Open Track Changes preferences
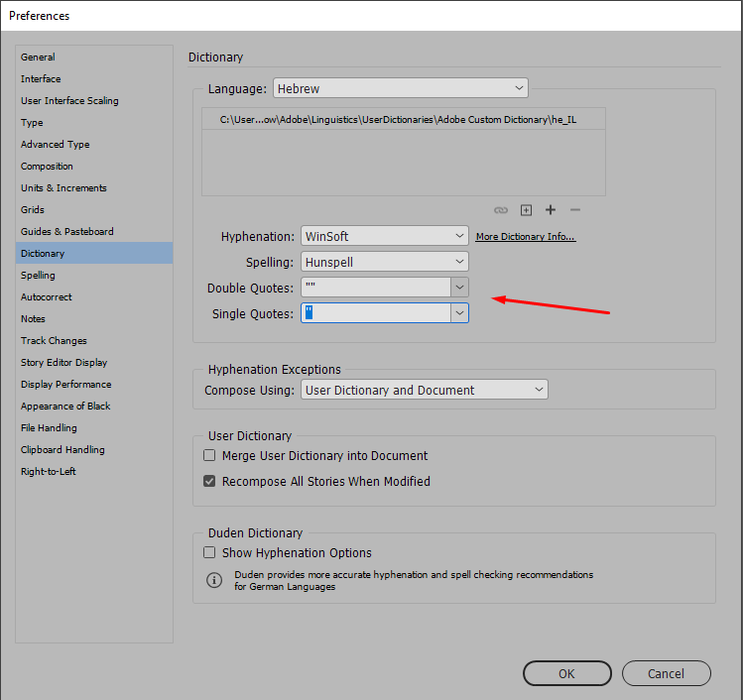Screen dimensions: 743x700 pyautogui.click(x=94, y=340)
